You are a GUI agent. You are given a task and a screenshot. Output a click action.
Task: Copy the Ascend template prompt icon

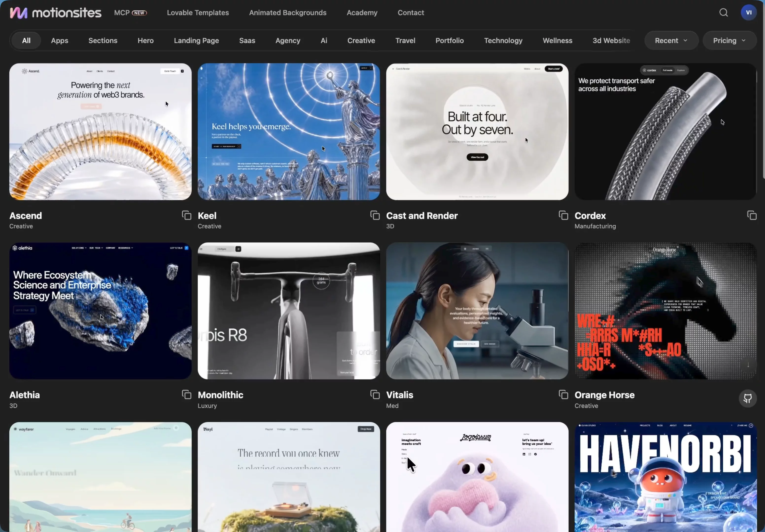click(187, 216)
